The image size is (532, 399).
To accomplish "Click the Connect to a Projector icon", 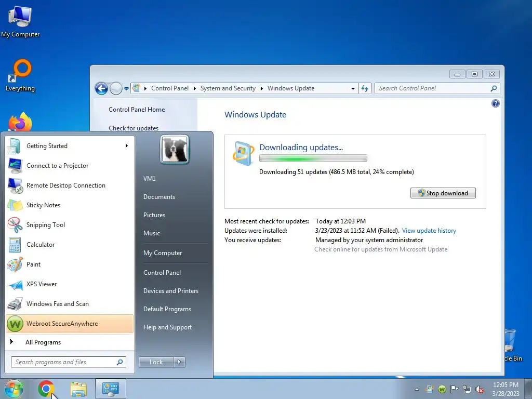I will tap(15, 166).
